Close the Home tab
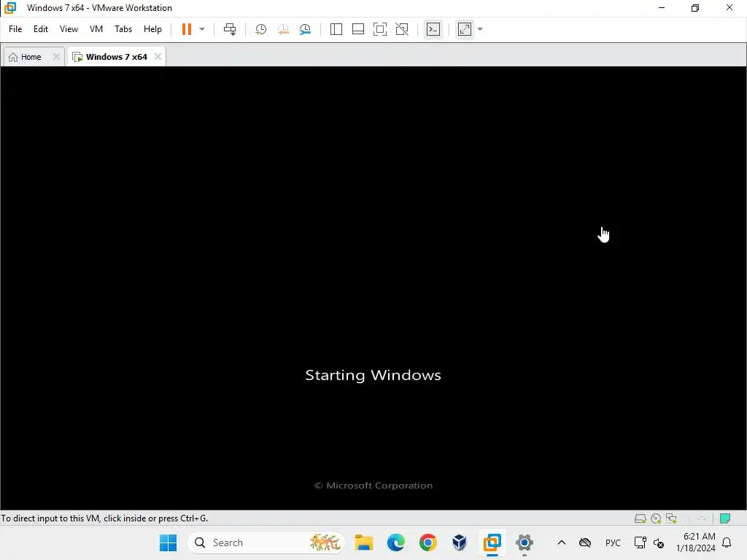The width and height of the screenshot is (747, 560). tap(56, 57)
